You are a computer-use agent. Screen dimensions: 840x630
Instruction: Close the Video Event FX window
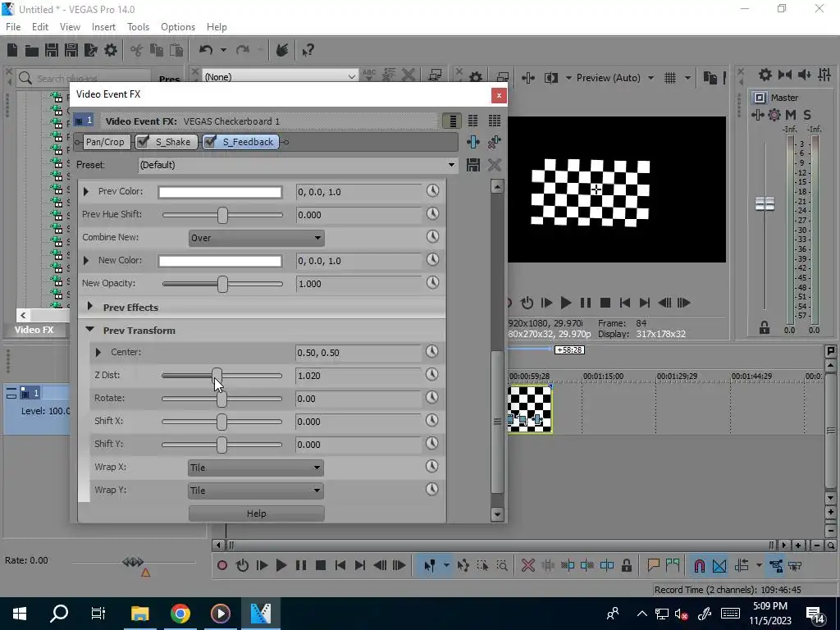pyautogui.click(x=499, y=95)
